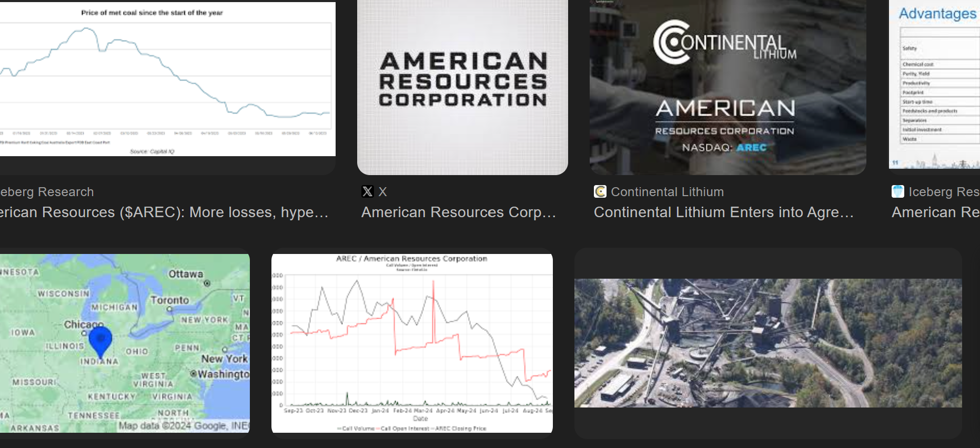The height and width of the screenshot is (448, 980).
Task: Open the 'American Re' title under Advantages image
Action: coord(936,212)
